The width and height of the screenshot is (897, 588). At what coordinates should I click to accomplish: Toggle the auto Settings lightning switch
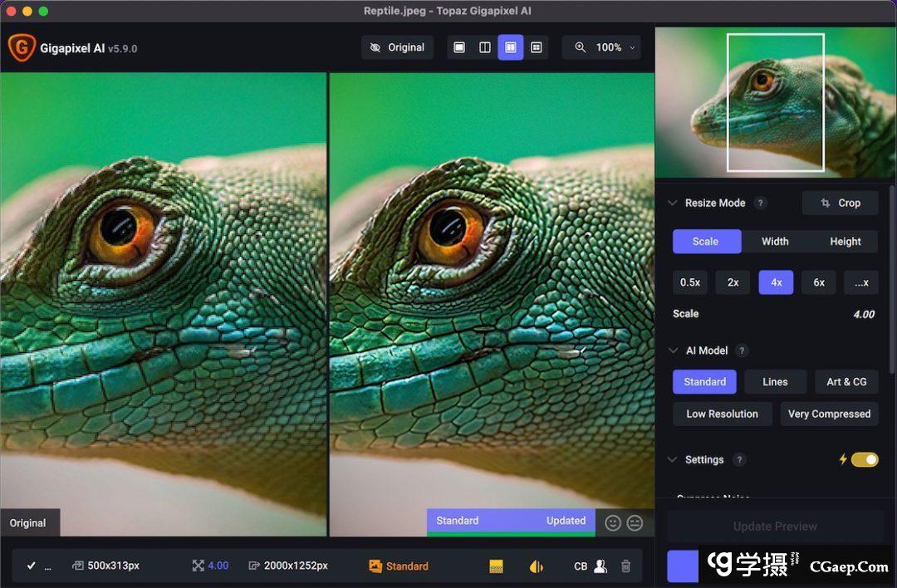click(864, 459)
